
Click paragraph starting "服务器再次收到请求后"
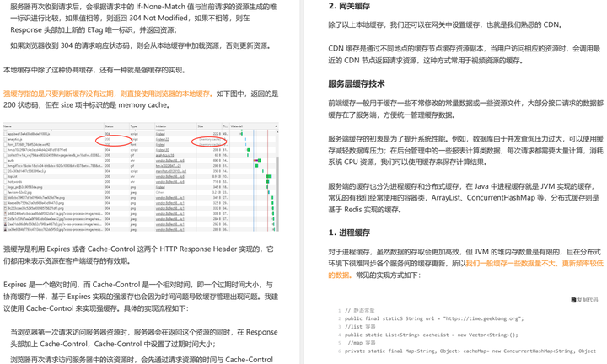143,19
